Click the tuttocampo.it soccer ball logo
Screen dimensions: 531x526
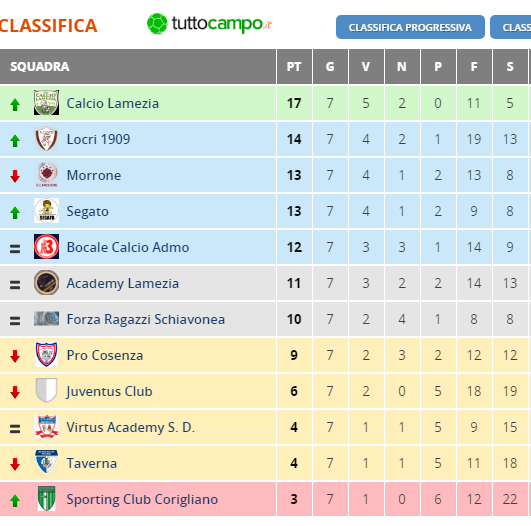tap(157, 24)
